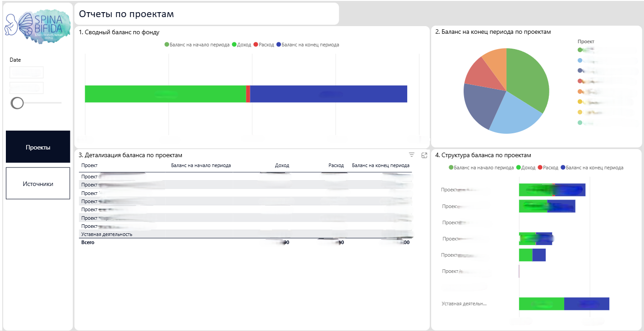Viewport: 644px width, 331px height.
Task: Open filters icon on the details table
Action: 411,155
